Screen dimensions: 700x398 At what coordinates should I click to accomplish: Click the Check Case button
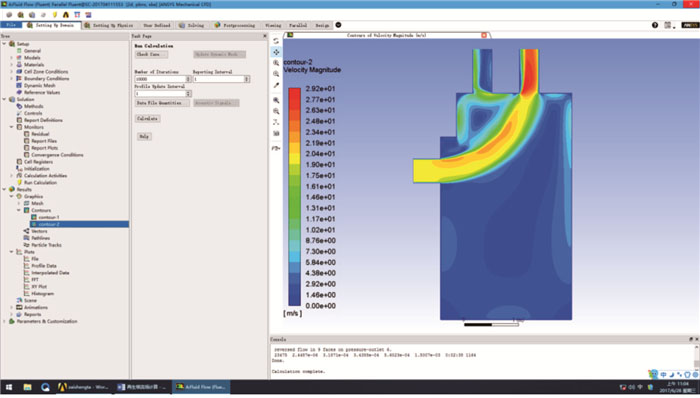coord(151,54)
